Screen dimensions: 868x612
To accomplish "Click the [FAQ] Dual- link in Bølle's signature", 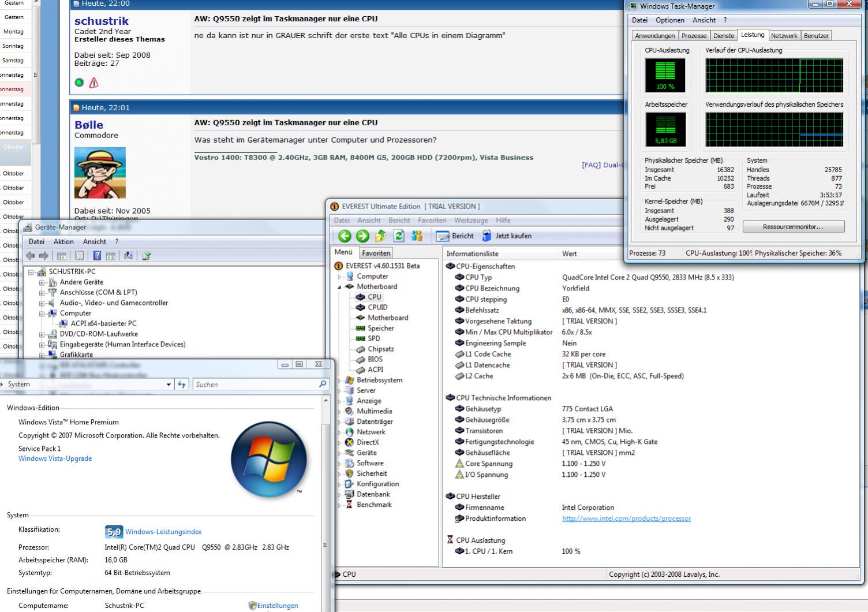I will [603, 165].
